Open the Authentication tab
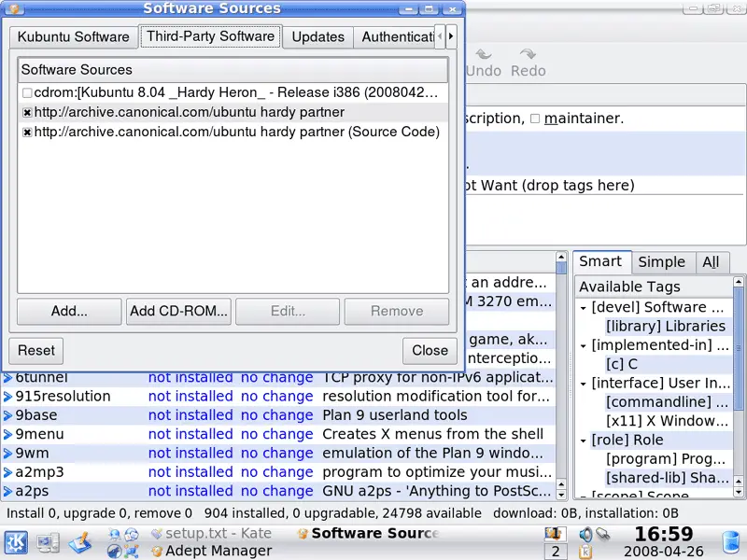The width and height of the screenshot is (747, 560). (x=394, y=37)
